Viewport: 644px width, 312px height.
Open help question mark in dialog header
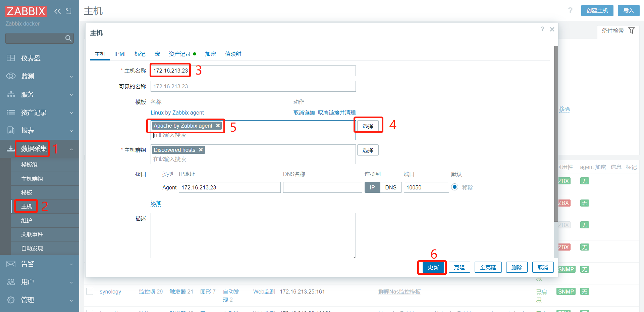(542, 29)
